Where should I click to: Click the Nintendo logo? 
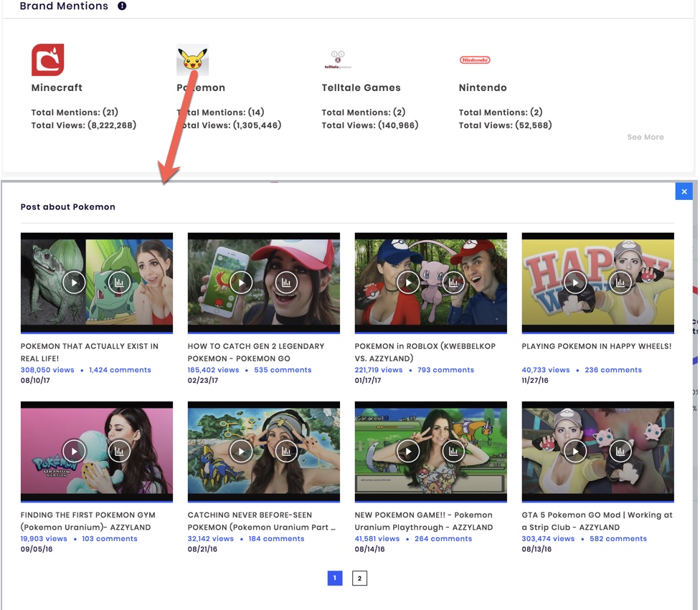pyautogui.click(x=475, y=59)
